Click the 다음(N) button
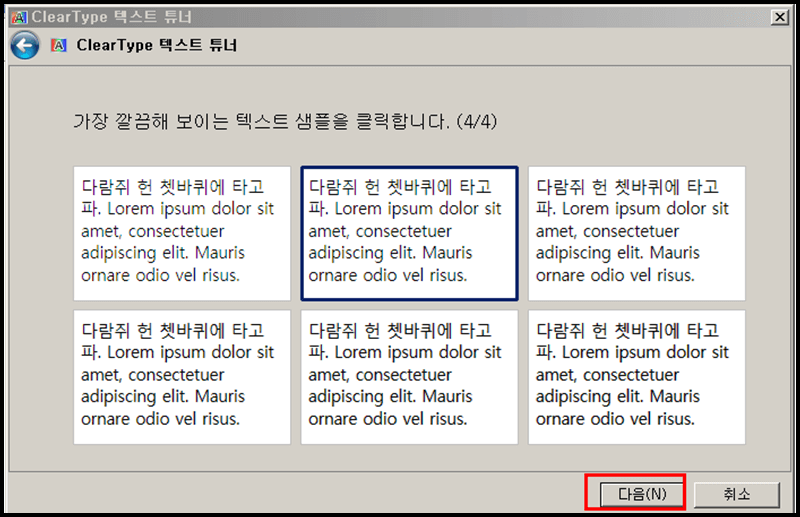This screenshot has height=517, width=800. click(641, 494)
